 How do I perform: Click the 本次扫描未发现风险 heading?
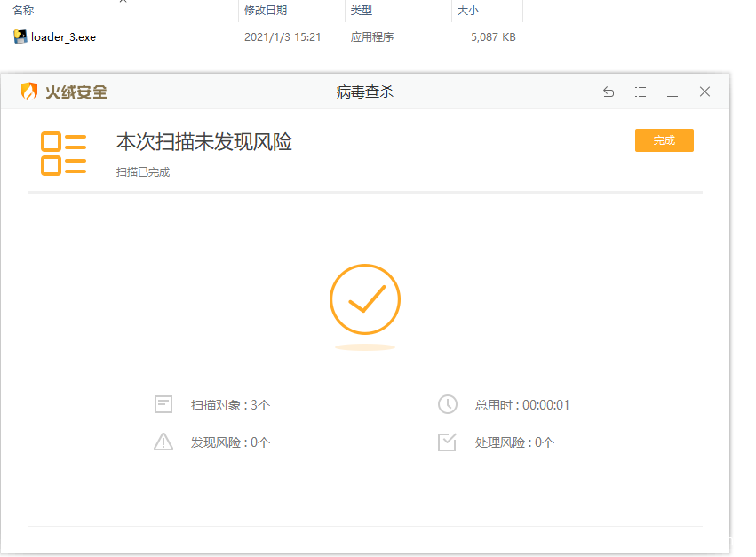[204, 142]
